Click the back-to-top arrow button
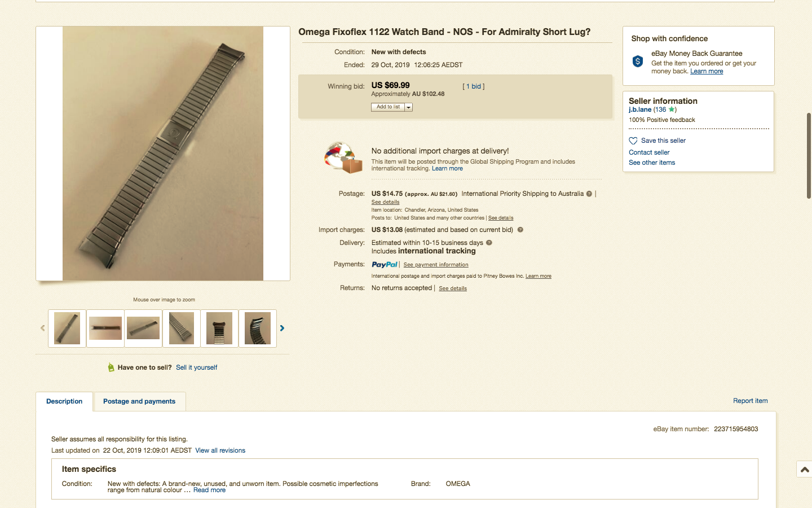Screen dimensions: 812x508 [805, 469]
